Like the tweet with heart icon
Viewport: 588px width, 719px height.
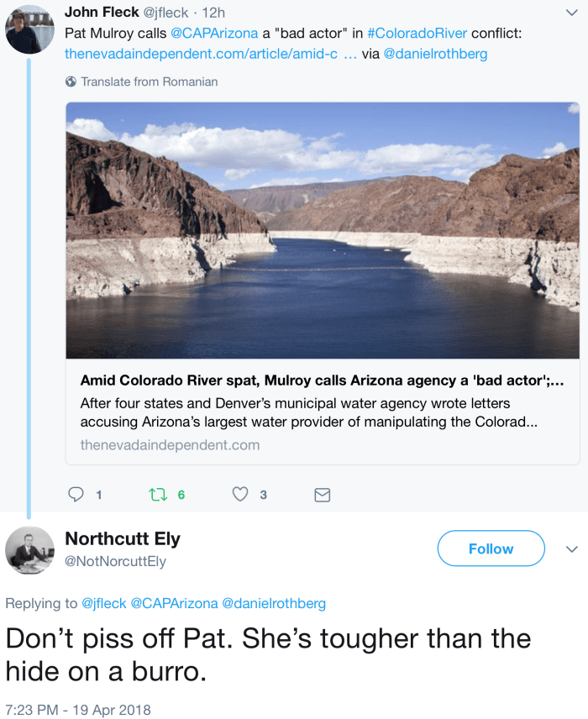pos(240,495)
